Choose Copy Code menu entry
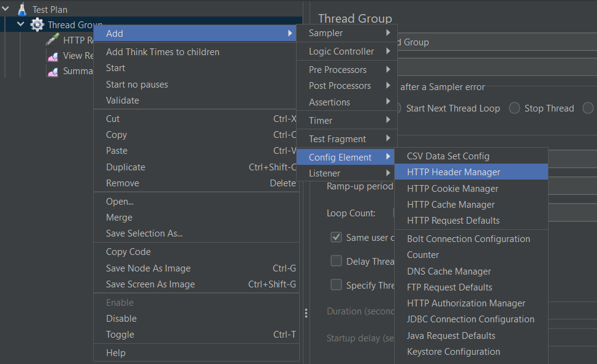Screen dimensions: 597x364 [196, 252]
